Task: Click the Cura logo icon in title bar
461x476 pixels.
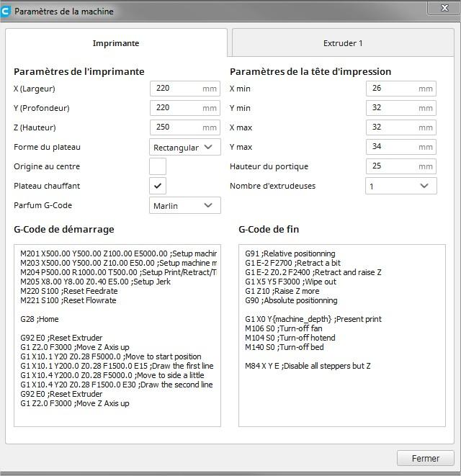Action: pos(6,12)
